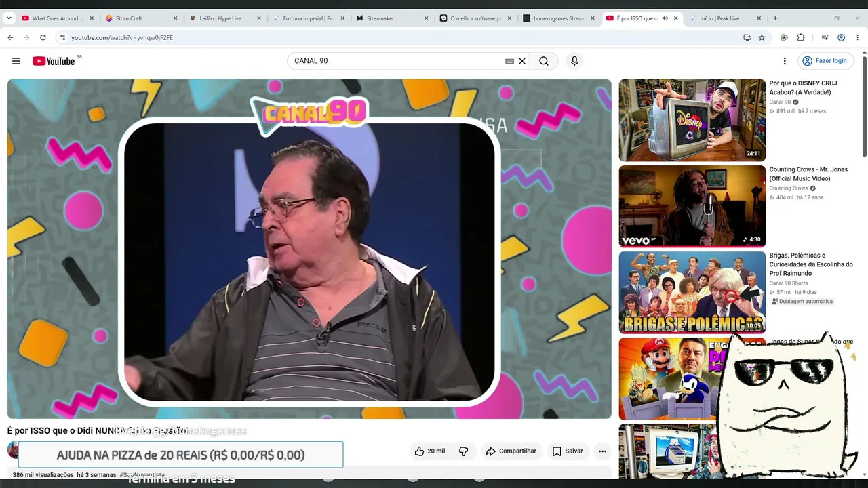Visit the Canal 90 channel under Disney video
This screenshot has height=488, width=868.
coord(780,102)
